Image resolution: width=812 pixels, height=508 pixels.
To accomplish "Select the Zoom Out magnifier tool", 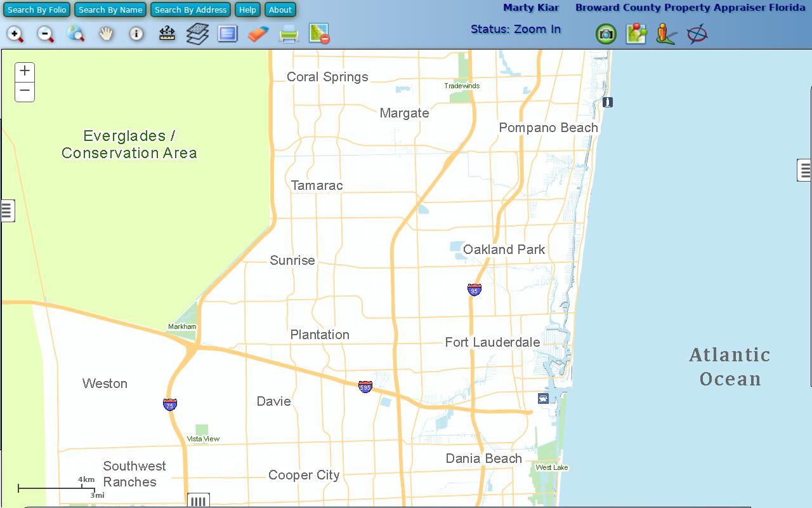I will point(45,34).
